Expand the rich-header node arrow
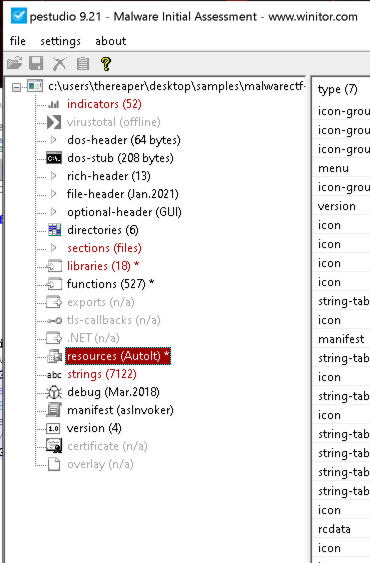The image size is (370, 563). [54, 176]
